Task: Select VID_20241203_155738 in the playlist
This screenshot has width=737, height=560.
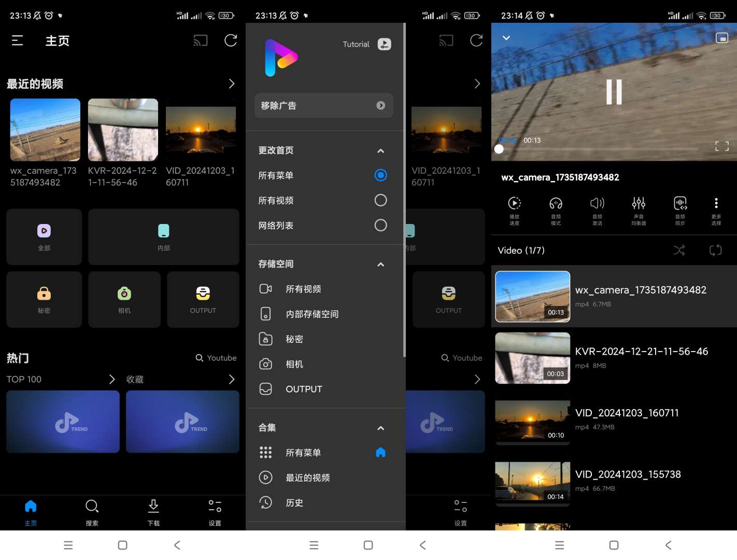Action: point(614,481)
